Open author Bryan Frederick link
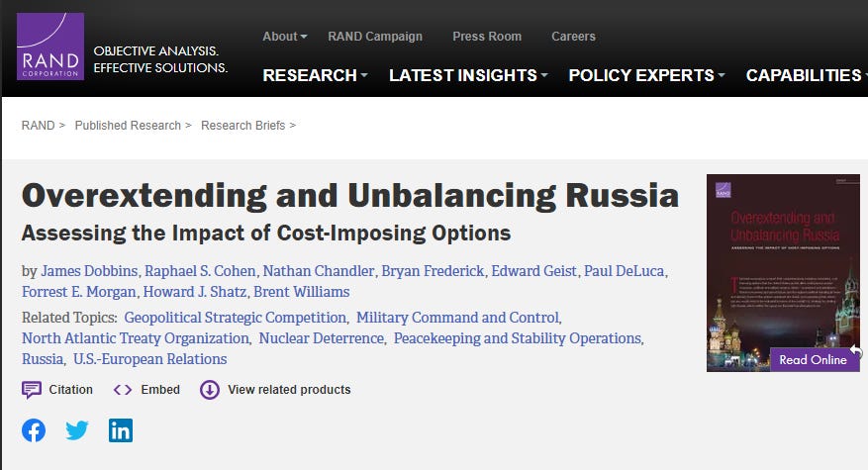 pos(433,271)
